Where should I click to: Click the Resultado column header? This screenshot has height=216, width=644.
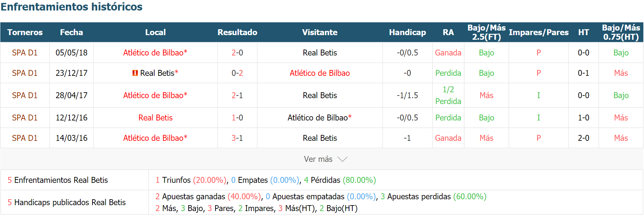(x=237, y=32)
